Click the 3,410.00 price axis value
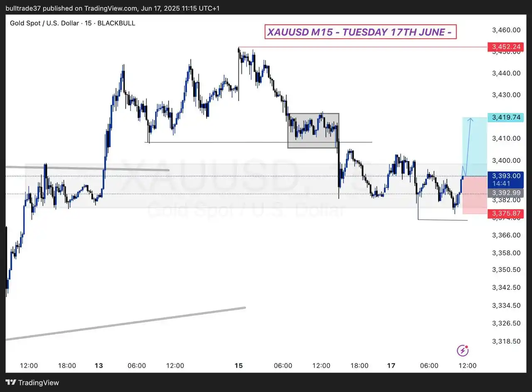This screenshot has height=392, width=532. (506, 138)
